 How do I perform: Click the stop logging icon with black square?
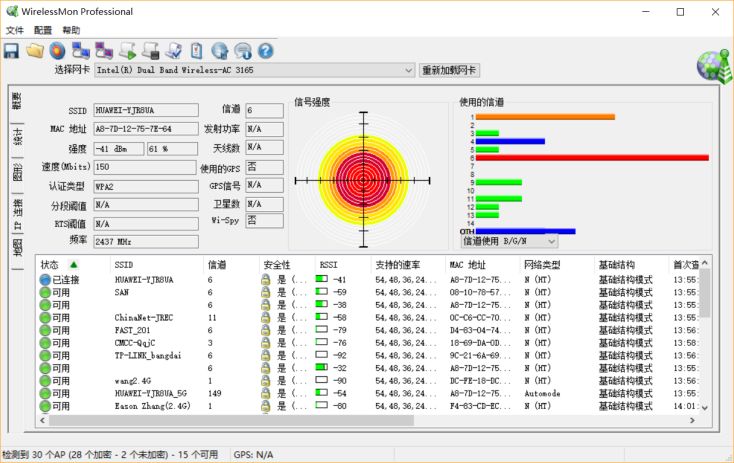(151, 51)
